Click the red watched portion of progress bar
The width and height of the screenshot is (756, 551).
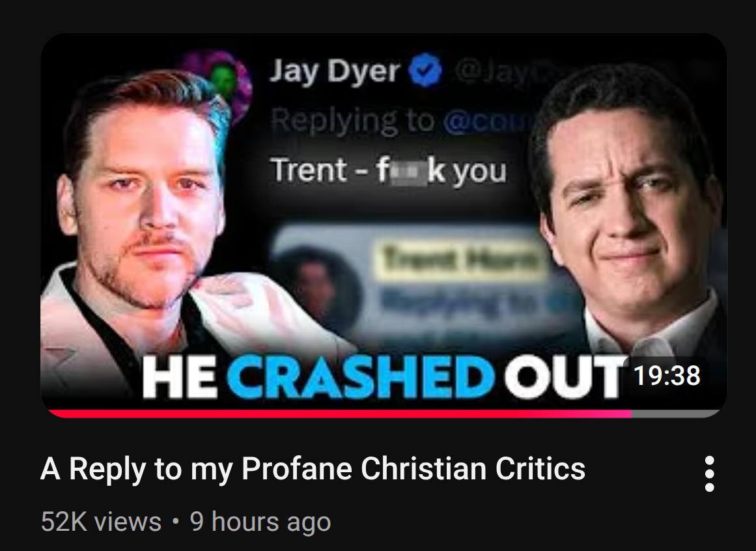339,413
